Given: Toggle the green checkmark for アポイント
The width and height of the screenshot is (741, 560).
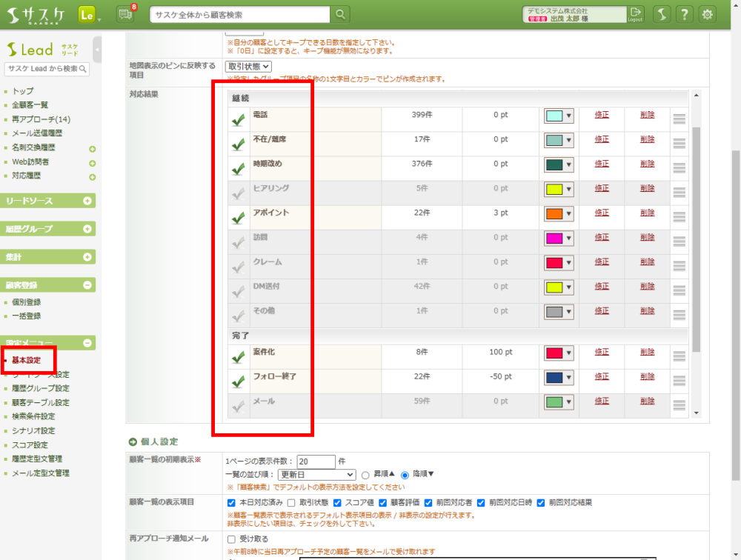Looking at the screenshot, I should (x=238, y=219).
